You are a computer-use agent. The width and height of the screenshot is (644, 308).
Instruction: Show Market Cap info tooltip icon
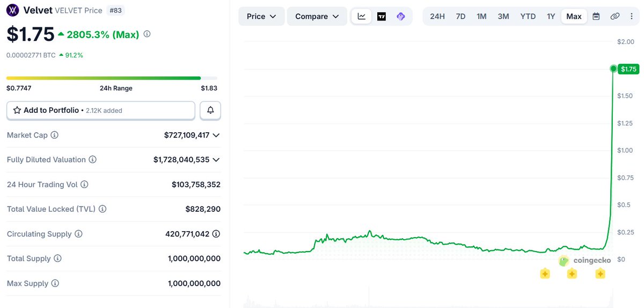tap(54, 135)
